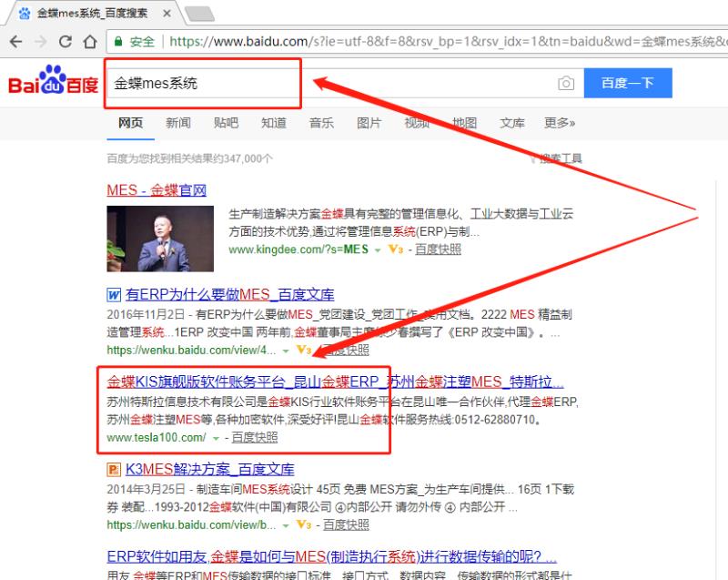Image resolution: width=728 pixels, height=580 pixels.
Task: Click the camera image search icon
Action: (x=566, y=83)
